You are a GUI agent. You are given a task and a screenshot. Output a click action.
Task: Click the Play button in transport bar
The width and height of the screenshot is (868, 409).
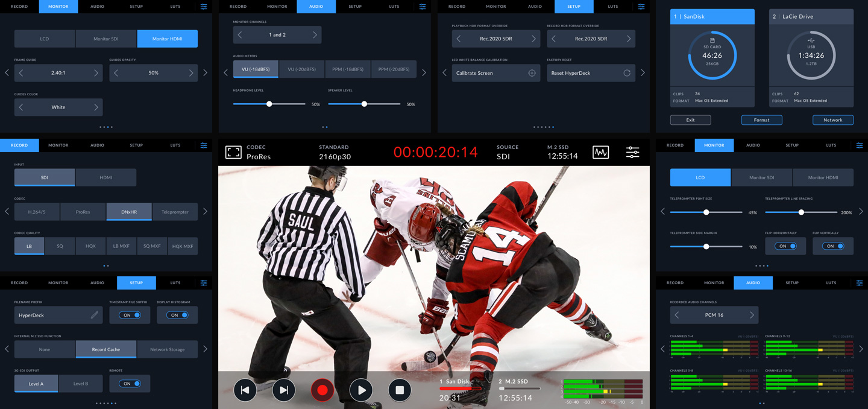pyautogui.click(x=361, y=390)
